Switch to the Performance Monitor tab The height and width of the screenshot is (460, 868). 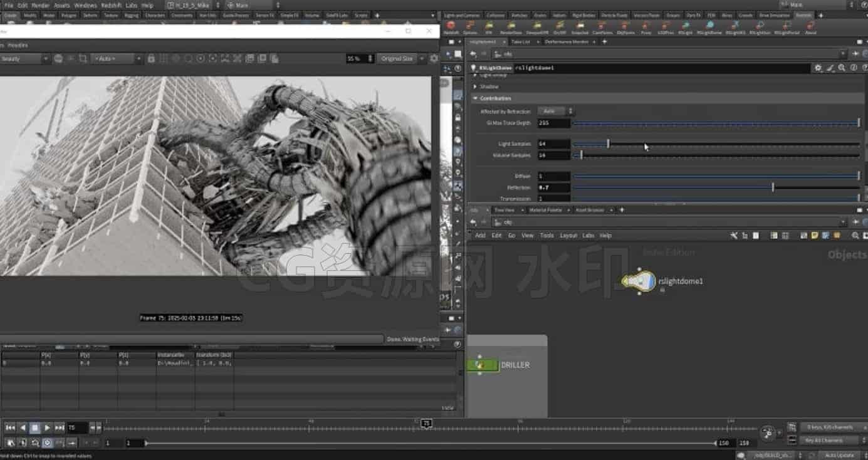point(567,41)
